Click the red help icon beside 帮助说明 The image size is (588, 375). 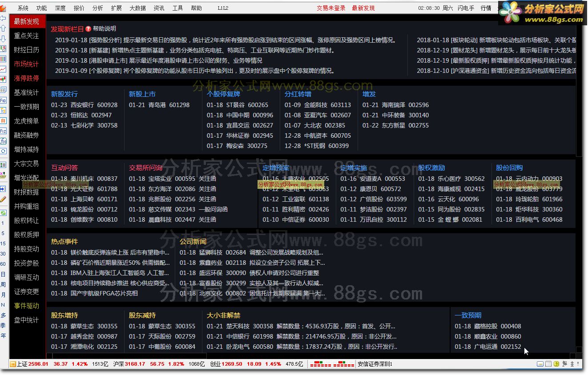click(x=88, y=28)
